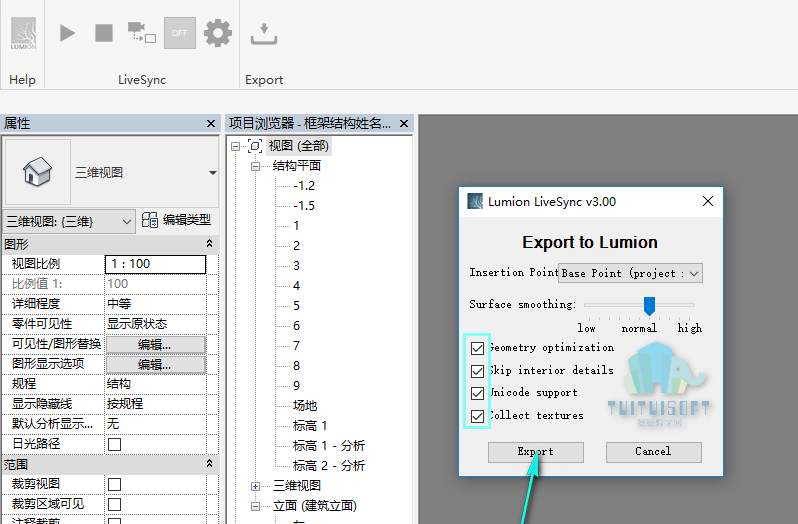Click 规程 value 结构
Screen dimensions: 798x524
point(155,384)
